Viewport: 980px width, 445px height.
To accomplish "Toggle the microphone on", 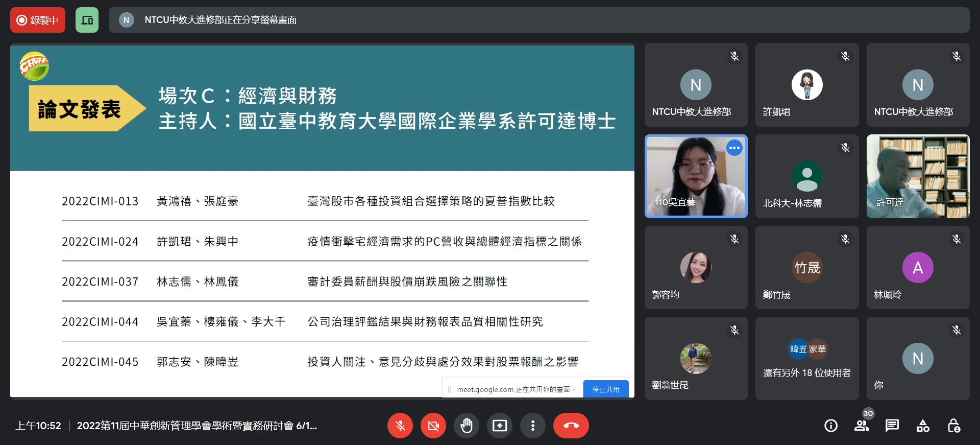I will pyautogui.click(x=400, y=426).
